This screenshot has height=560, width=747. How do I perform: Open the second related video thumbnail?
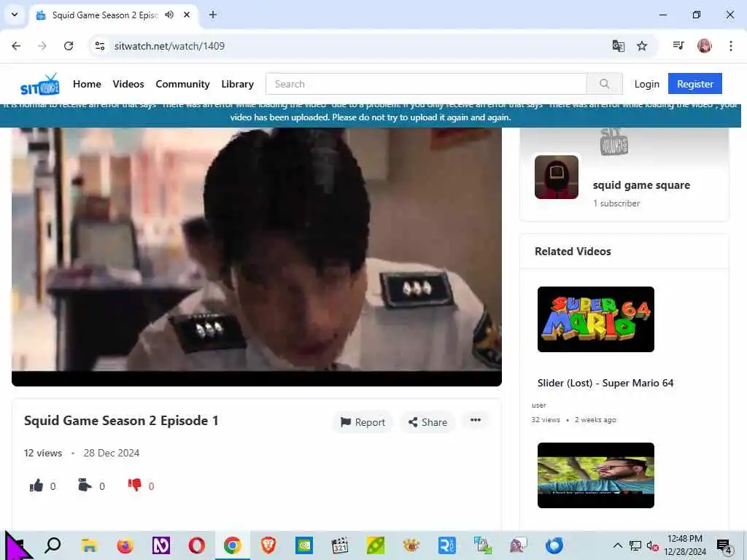tap(595, 475)
